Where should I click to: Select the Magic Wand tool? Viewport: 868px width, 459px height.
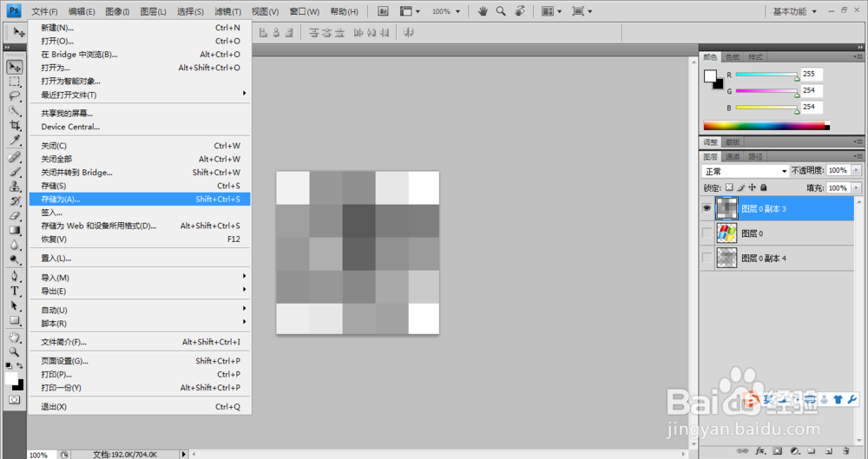point(15,111)
